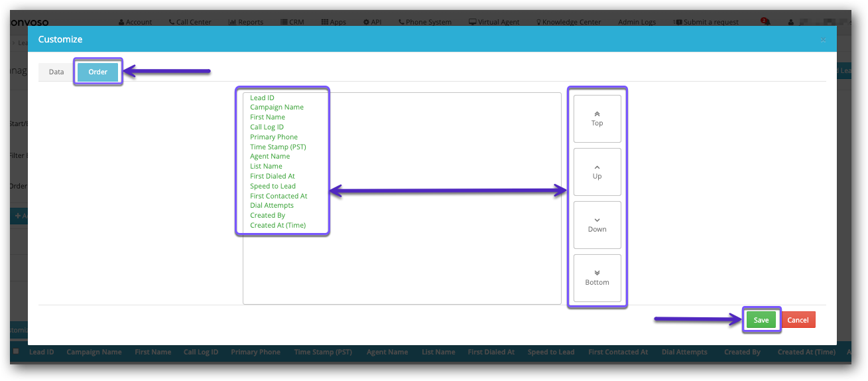
Task: Click the Campaign Name table column header
Action: (94, 352)
